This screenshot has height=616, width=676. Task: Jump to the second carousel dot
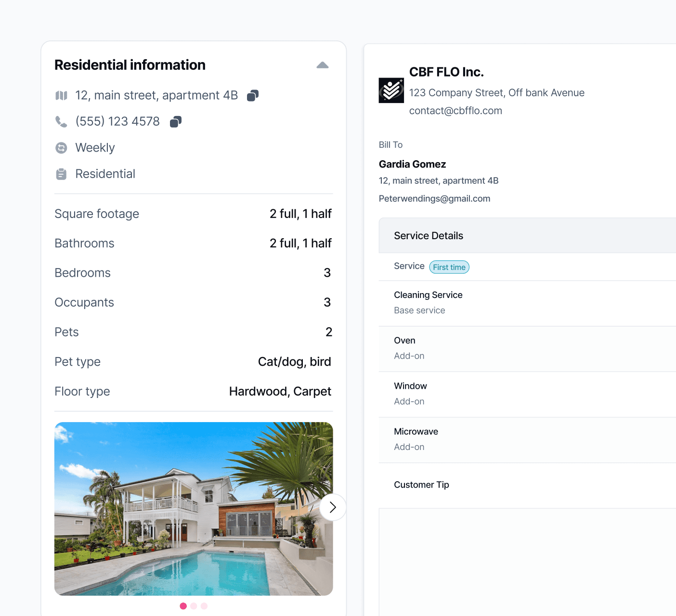tap(194, 606)
